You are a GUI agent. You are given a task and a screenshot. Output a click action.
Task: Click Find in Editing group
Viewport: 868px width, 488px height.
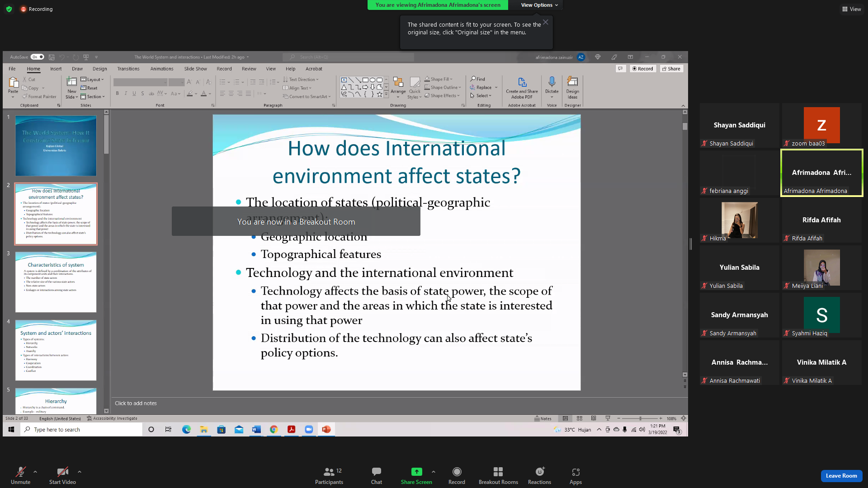point(478,79)
